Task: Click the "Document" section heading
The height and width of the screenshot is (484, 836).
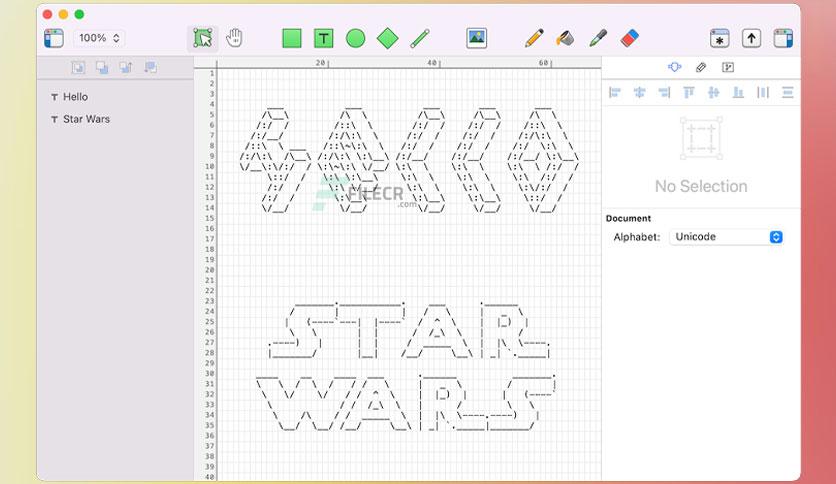Action: 628,219
